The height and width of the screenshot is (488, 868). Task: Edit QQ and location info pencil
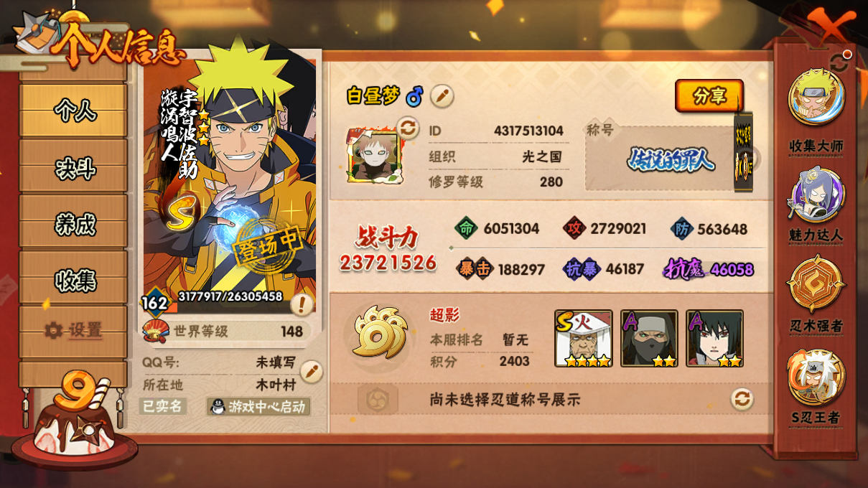pos(311,372)
